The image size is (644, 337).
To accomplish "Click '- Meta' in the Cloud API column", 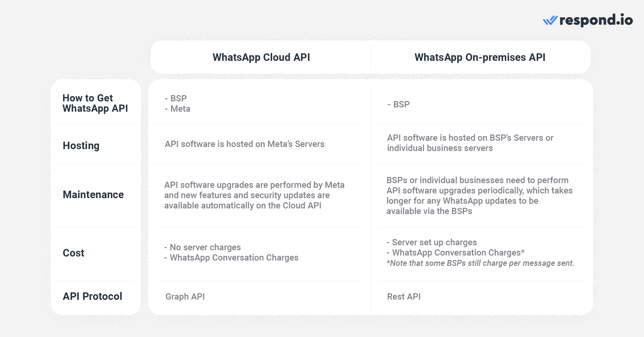I will [177, 109].
